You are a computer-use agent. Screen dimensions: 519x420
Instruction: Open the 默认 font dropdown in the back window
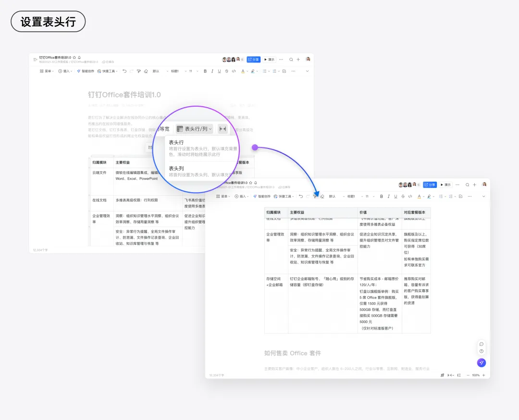[161, 71]
